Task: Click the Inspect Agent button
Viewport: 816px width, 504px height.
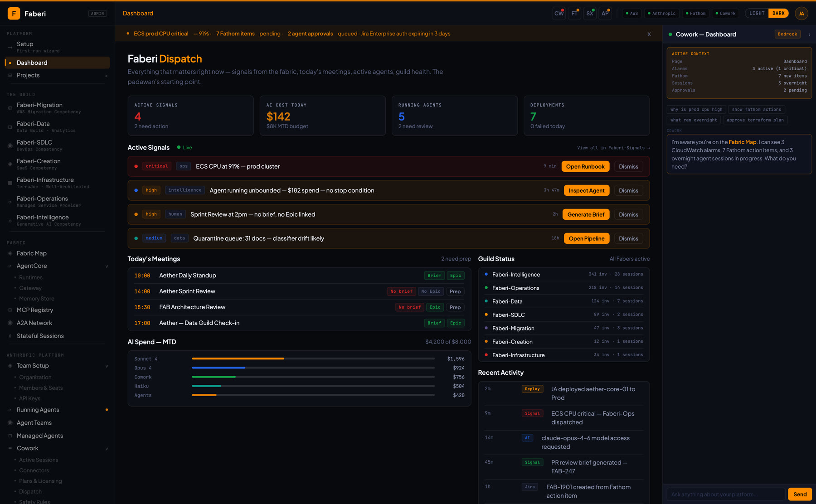Action: pyautogui.click(x=587, y=190)
